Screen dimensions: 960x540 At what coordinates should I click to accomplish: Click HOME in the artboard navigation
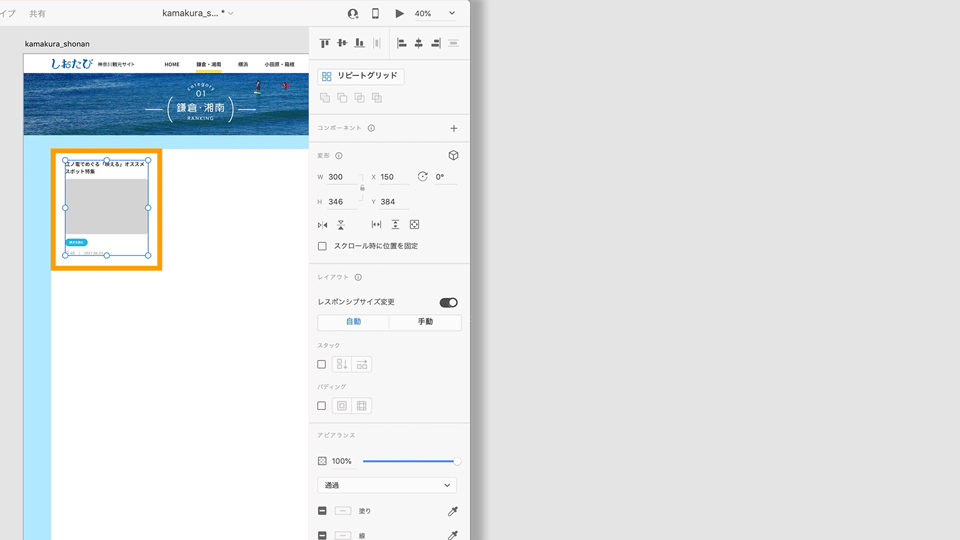172,64
